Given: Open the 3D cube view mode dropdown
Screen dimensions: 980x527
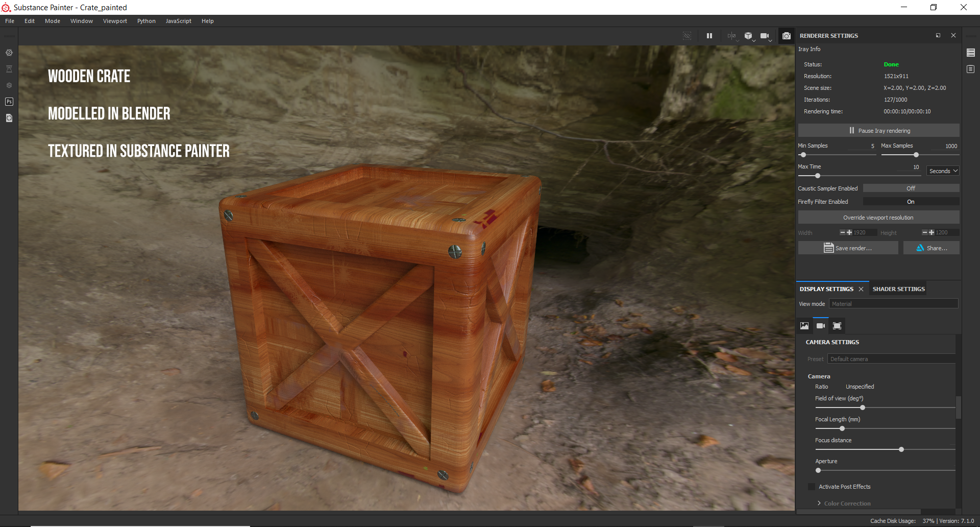Looking at the screenshot, I should point(749,36).
